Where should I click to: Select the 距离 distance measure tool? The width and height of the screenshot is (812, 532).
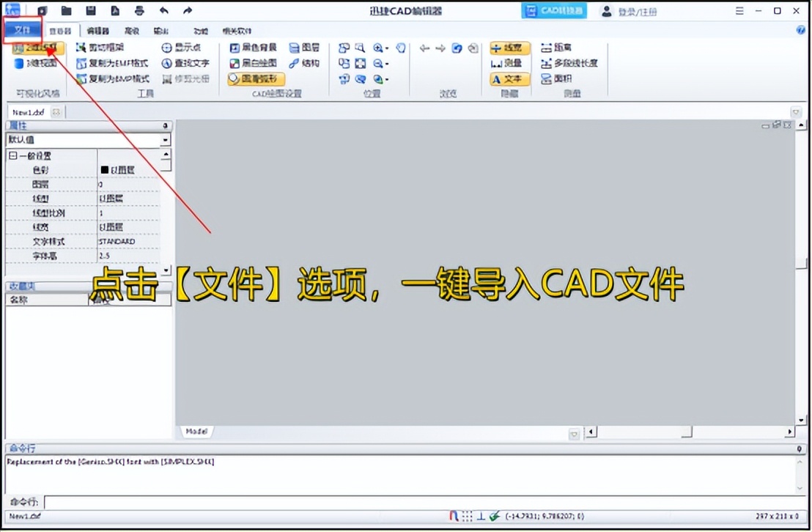559,48
